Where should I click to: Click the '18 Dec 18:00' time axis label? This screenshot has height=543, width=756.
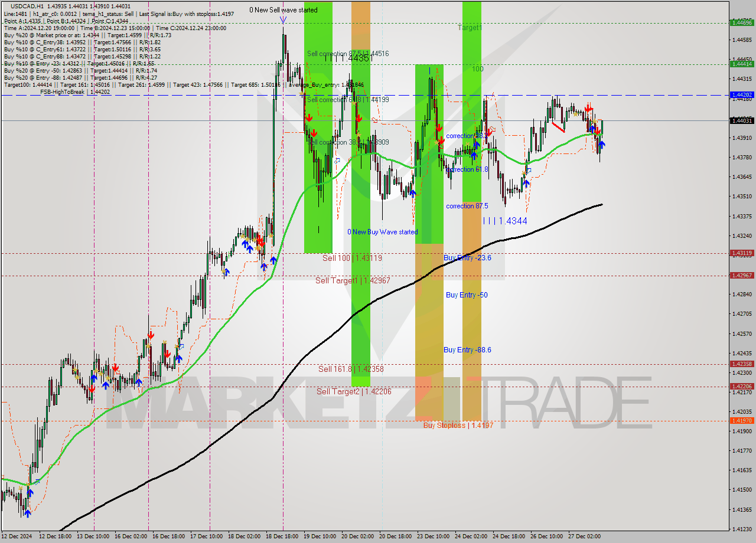pos(283,537)
